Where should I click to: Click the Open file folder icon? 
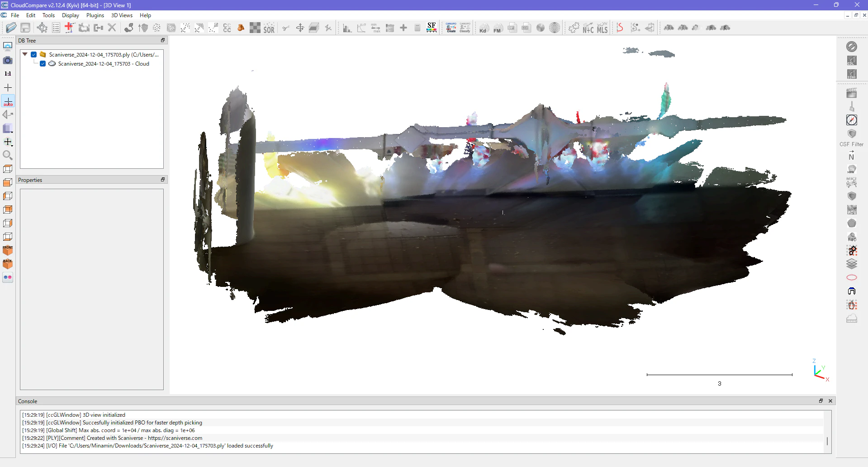pyautogui.click(x=11, y=28)
